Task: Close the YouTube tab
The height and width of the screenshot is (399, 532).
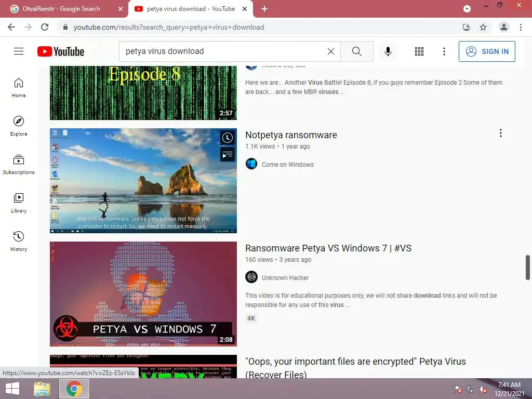Action: pyautogui.click(x=245, y=9)
